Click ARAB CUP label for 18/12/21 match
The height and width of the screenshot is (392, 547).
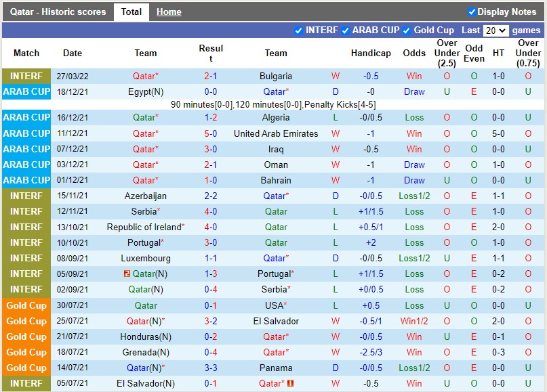tap(26, 91)
